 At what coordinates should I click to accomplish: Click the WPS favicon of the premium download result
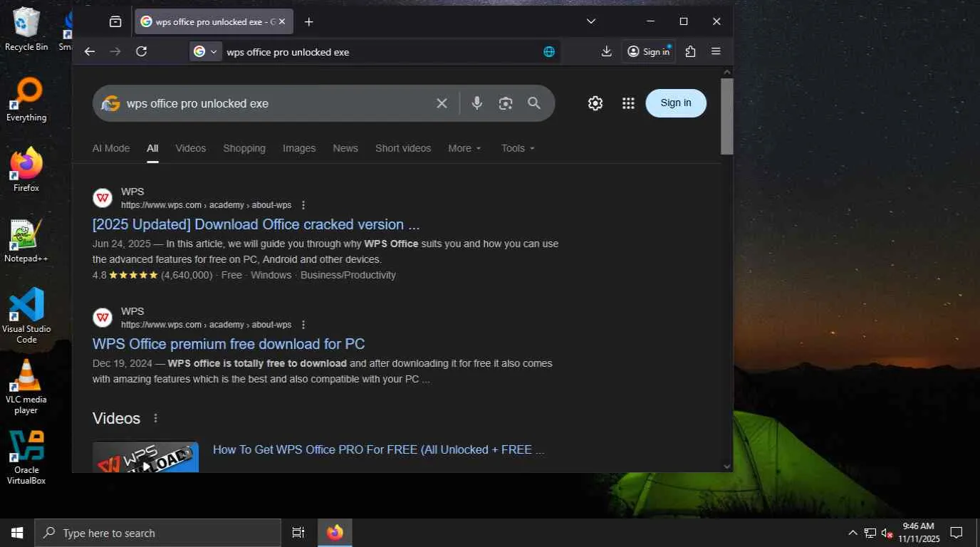pos(103,318)
